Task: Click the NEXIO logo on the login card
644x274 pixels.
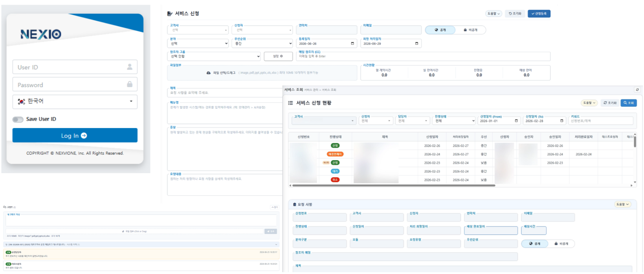Action: pyautogui.click(x=41, y=35)
